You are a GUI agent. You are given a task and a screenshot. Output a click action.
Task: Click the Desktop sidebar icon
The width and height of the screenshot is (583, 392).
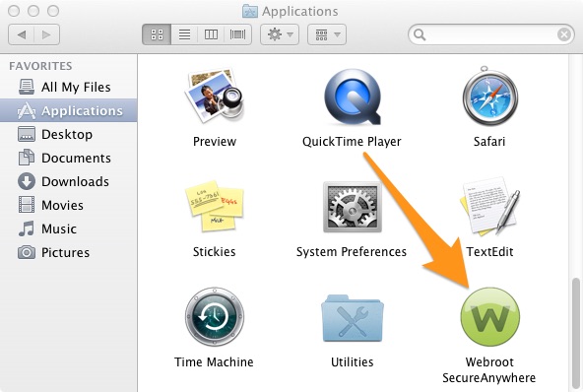pyautogui.click(x=27, y=134)
